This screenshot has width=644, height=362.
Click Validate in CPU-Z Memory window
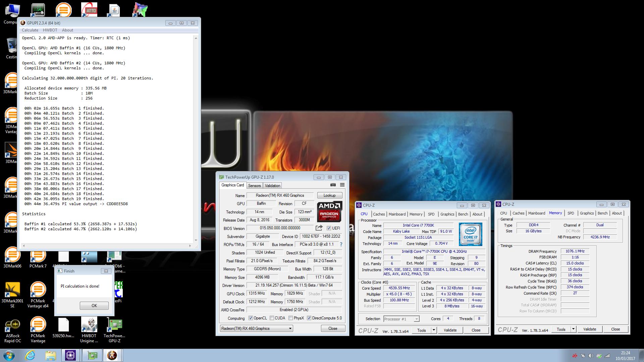590,329
